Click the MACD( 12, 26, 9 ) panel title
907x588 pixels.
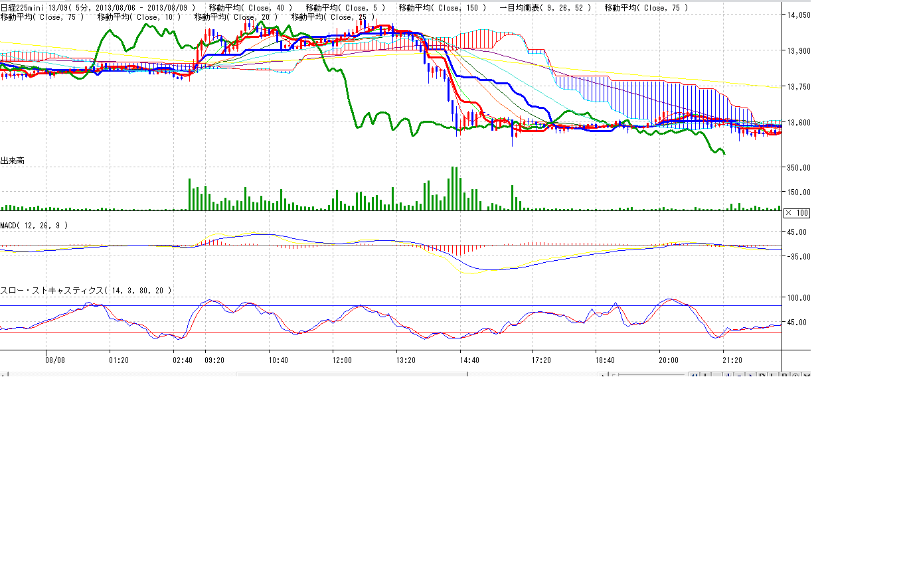pos(34,226)
